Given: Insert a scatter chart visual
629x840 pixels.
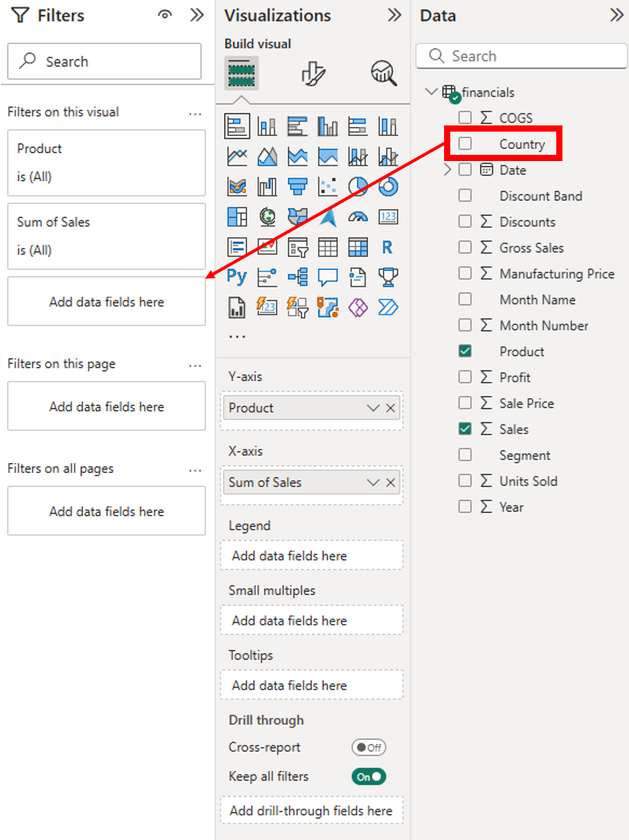Looking at the screenshot, I should pos(327,187).
